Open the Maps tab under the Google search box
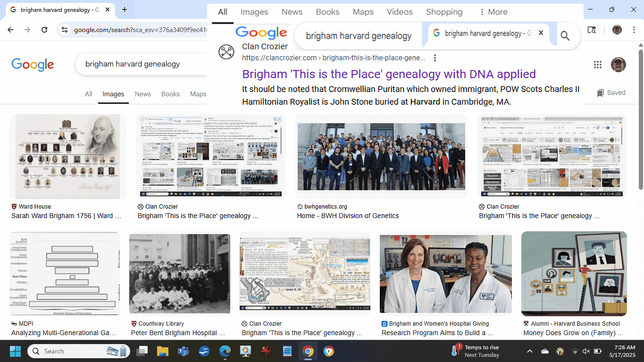 (198, 94)
